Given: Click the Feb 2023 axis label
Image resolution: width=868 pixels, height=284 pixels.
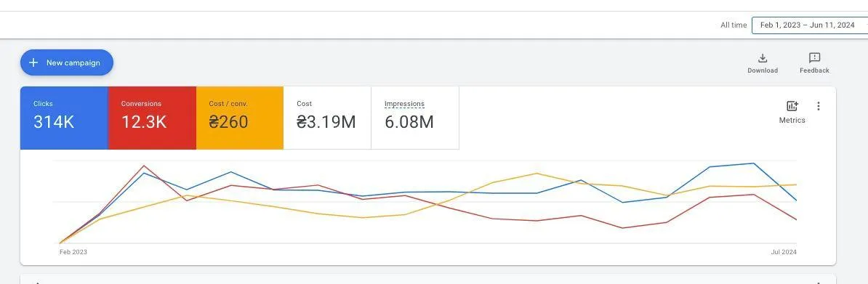Looking at the screenshot, I should [x=73, y=252].
